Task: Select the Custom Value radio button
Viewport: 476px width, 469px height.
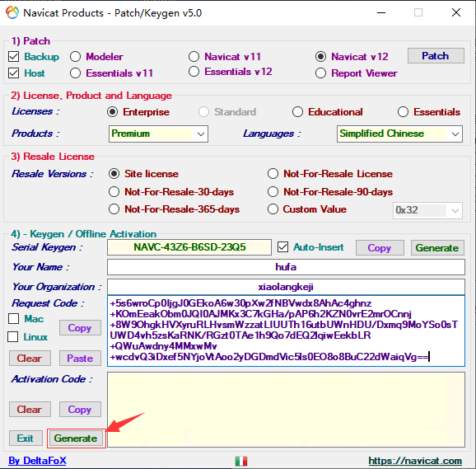Action: pos(273,209)
